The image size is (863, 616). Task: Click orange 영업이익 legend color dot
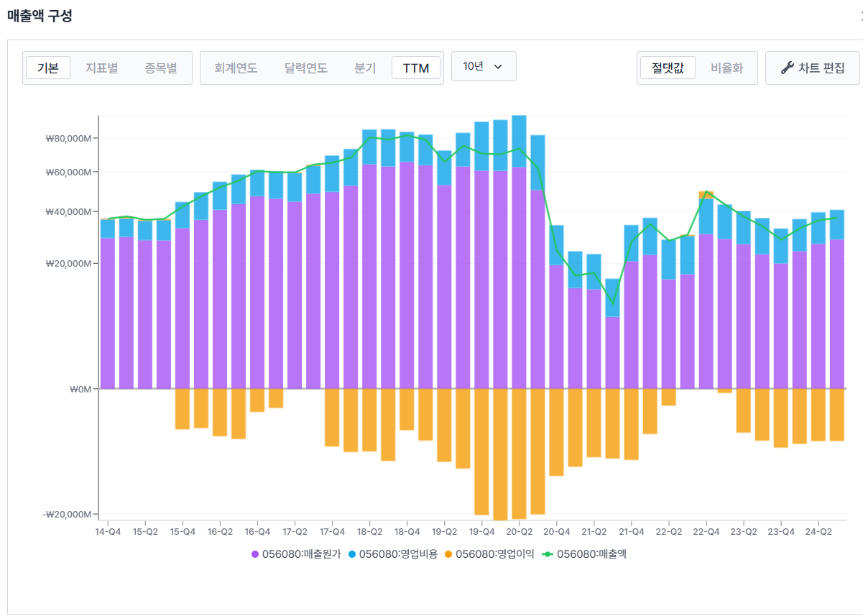coord(449,554)
